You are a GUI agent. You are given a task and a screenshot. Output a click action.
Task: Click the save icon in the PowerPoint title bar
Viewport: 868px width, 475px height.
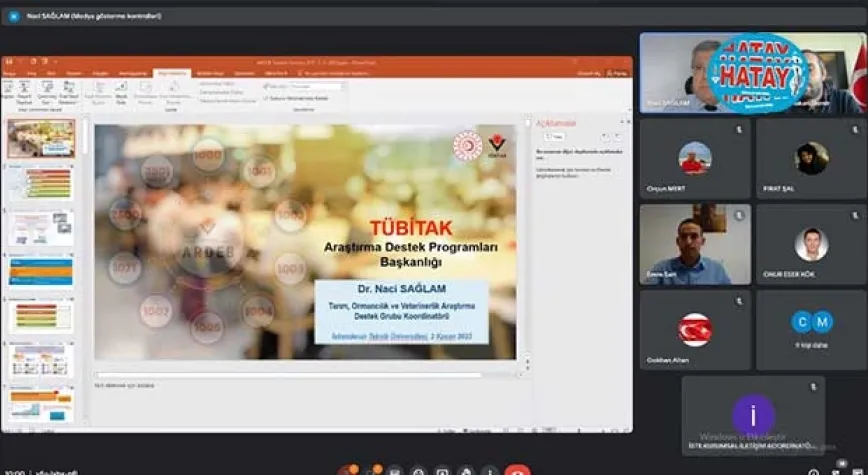9,61
